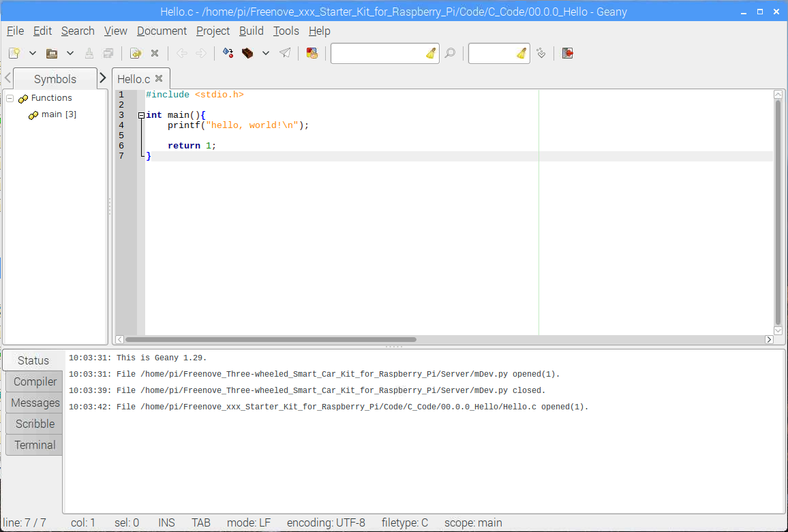Click the horizontal scrollbar in editor

(x=271, y=339)
